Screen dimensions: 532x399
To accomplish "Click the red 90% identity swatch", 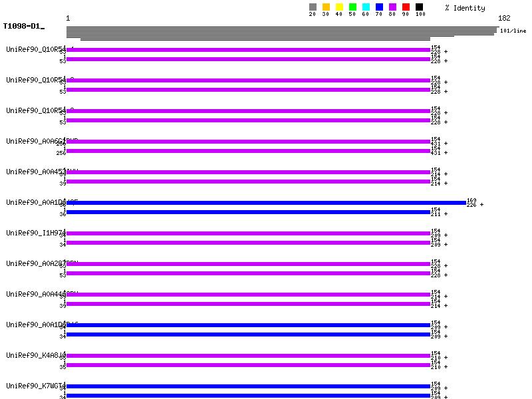I will pyautogui.click(x=406, y=7).
